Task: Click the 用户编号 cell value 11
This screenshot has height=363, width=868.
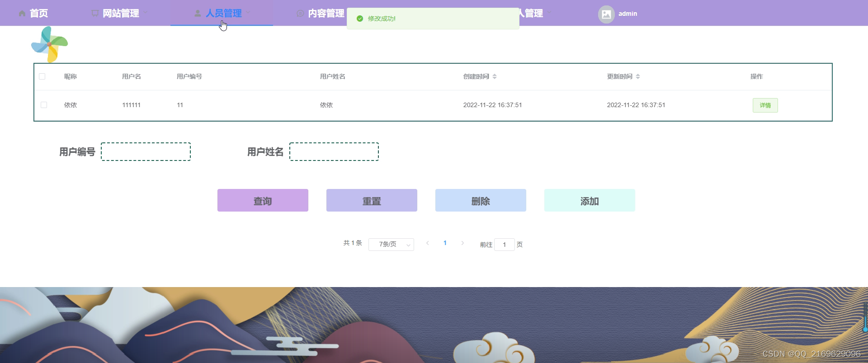Action: 180,105
